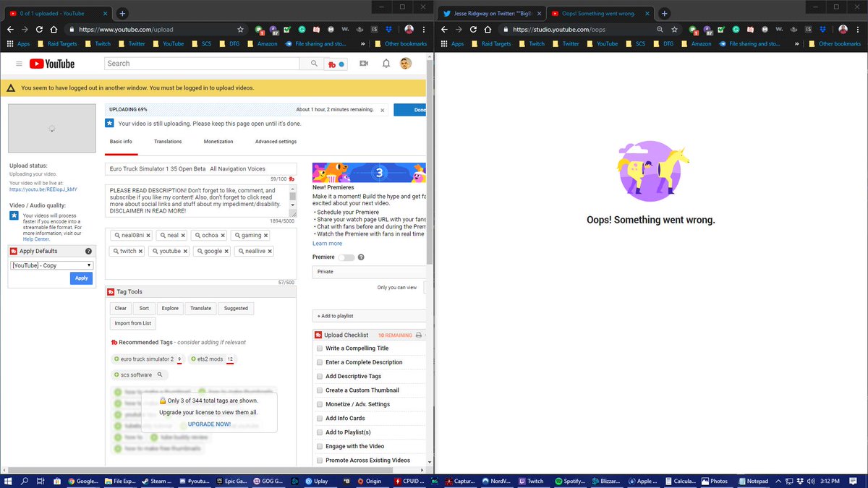Screen dimensions: 868x488
Task: Remove the 'gaming' tag
Action: pyautogui.click(x=266, y=235)
